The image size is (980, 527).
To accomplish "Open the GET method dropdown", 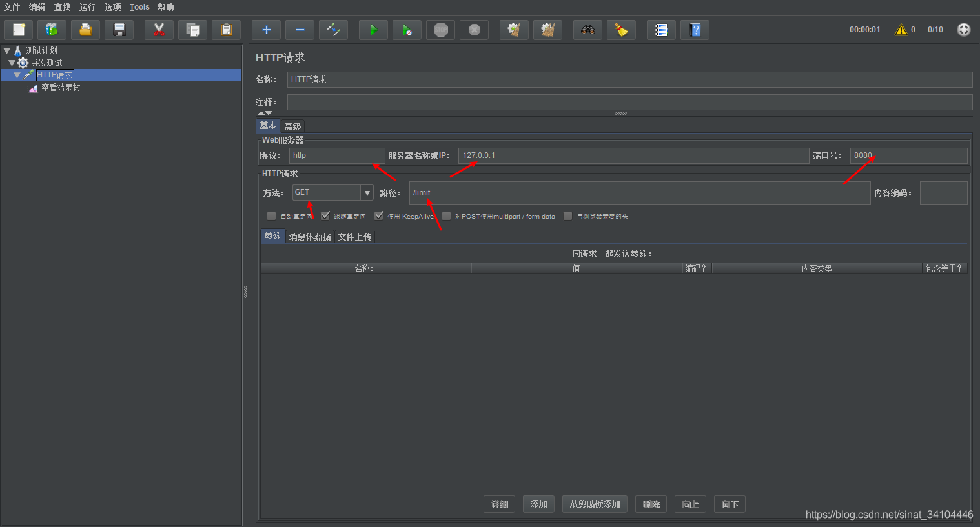I will tap(367, 192).
